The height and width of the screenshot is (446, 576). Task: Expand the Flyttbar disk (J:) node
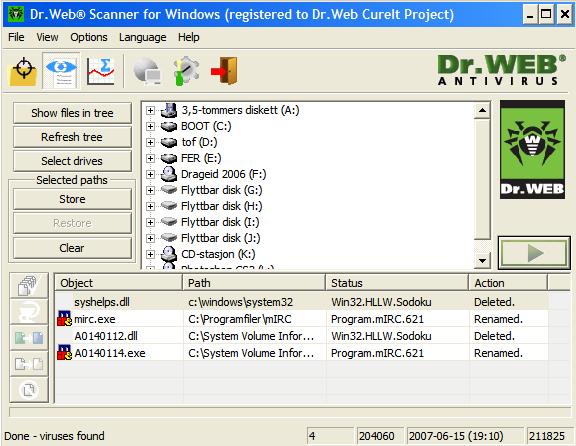tap(150, 238)
